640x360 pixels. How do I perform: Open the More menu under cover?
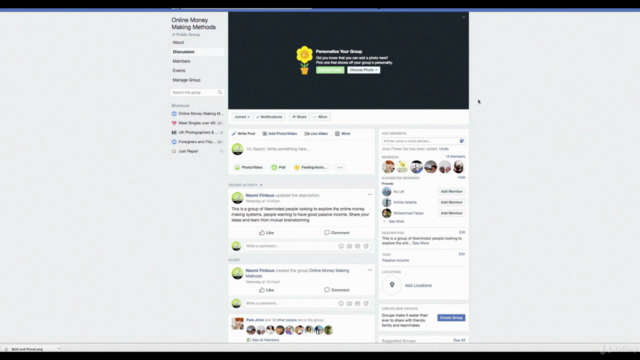[320, 117]
